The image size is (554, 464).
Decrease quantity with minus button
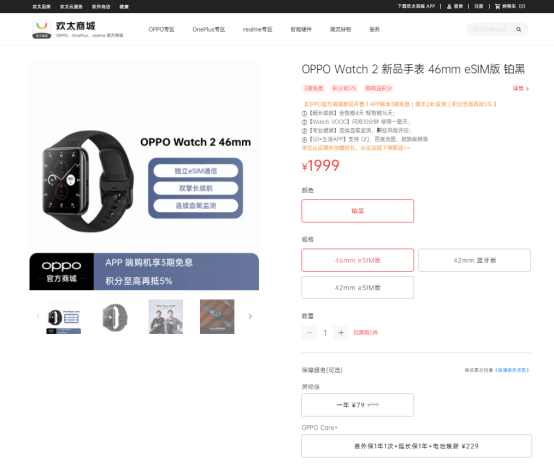click(309, 333)
